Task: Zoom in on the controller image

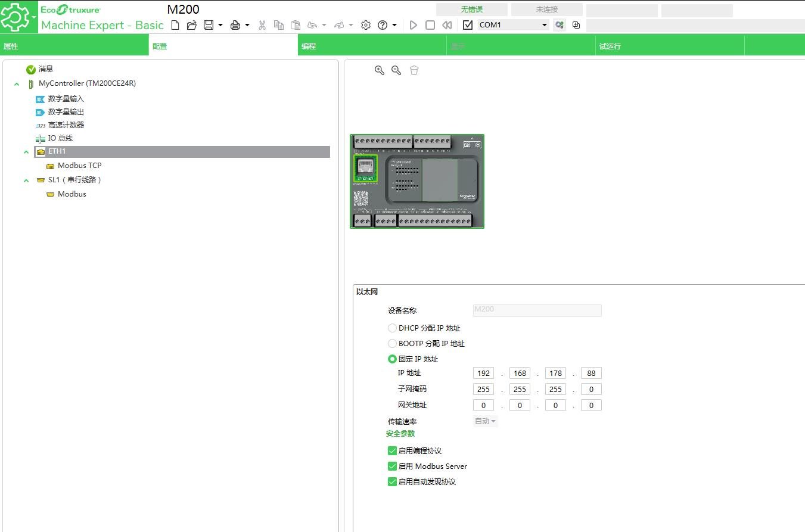Action: 379,70
